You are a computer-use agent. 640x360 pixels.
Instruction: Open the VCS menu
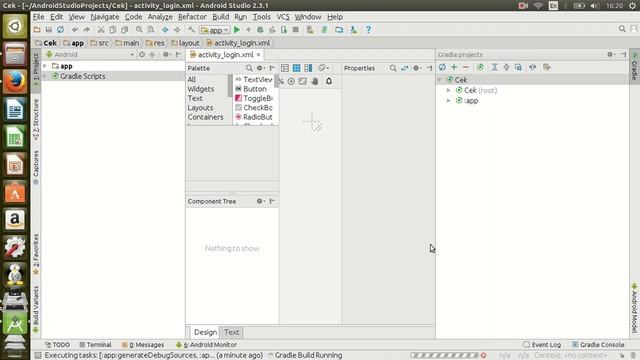(x=283, y=17)
